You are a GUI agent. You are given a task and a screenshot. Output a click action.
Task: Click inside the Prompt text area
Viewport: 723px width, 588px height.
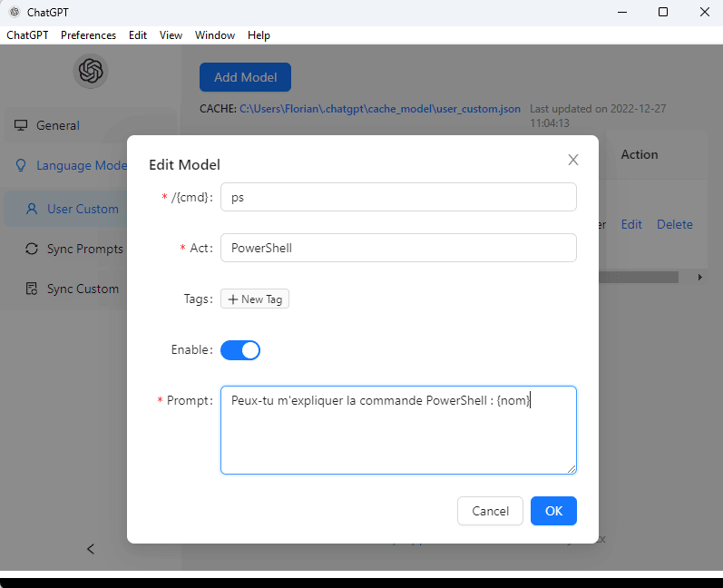tap(398, 430)
